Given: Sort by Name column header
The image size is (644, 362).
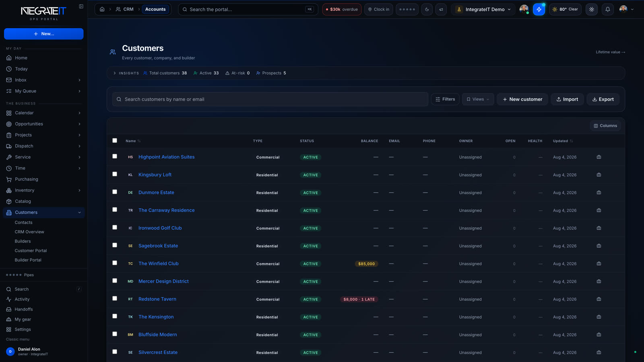Looking at the screenshot, I should (x=133, y=141).
